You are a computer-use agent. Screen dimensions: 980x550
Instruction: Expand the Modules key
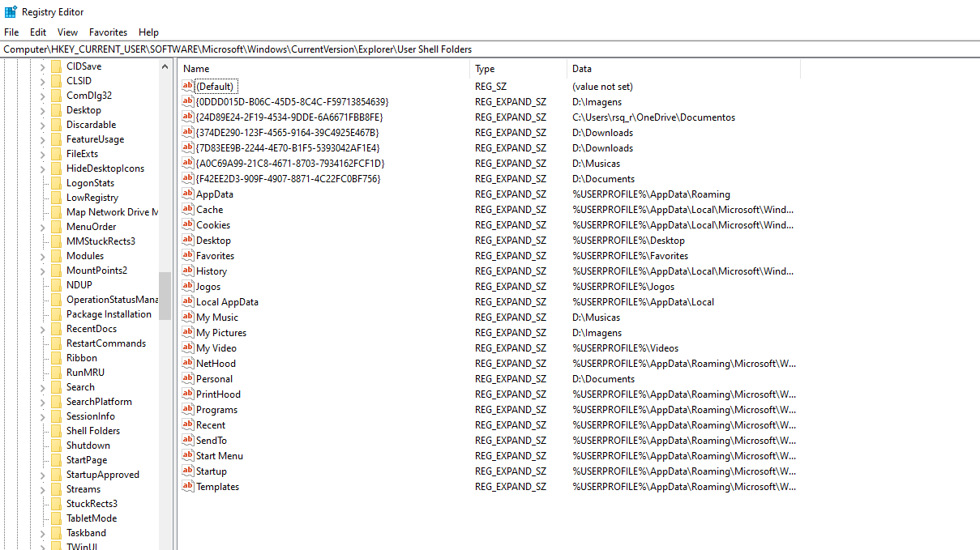click(43, 256)
